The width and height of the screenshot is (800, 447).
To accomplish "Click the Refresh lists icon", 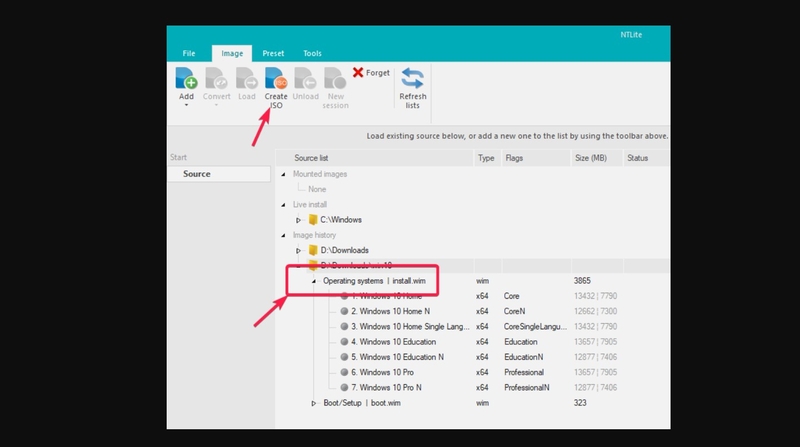I will coord(412,79).
